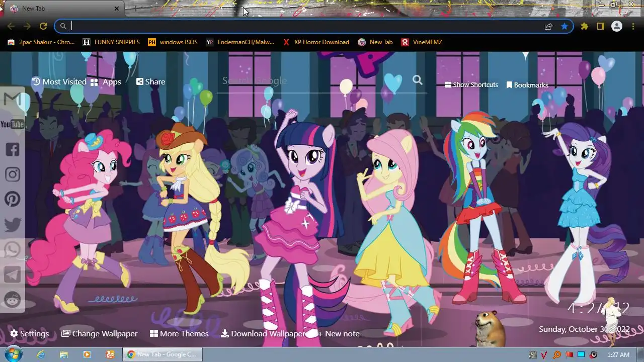Screen dimensions: 644x362
Task: Open Chrome's three-dot menu
Action: [x=632, y=26]
